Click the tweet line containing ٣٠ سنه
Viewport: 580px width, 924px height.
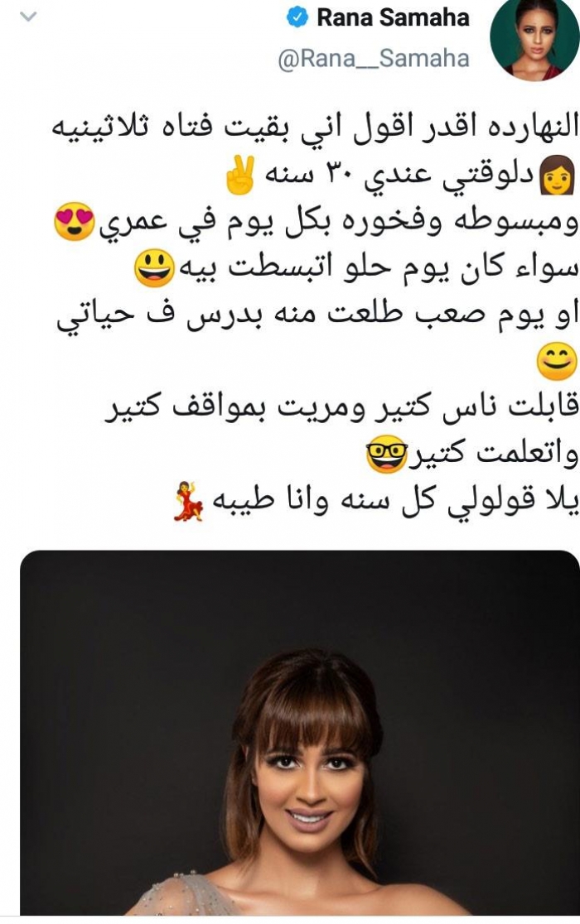400,175
